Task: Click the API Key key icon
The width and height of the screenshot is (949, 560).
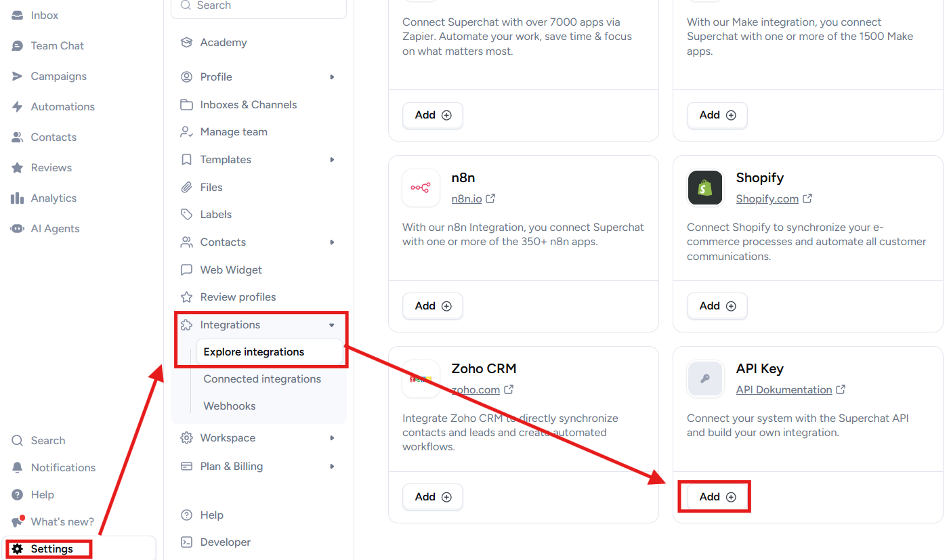Action: (x=705, y=379)
